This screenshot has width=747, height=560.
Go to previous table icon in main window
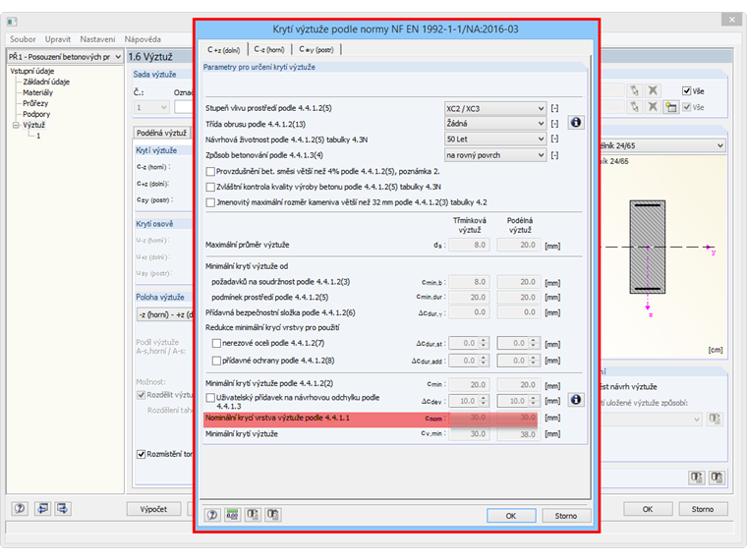tap(42, 508)
